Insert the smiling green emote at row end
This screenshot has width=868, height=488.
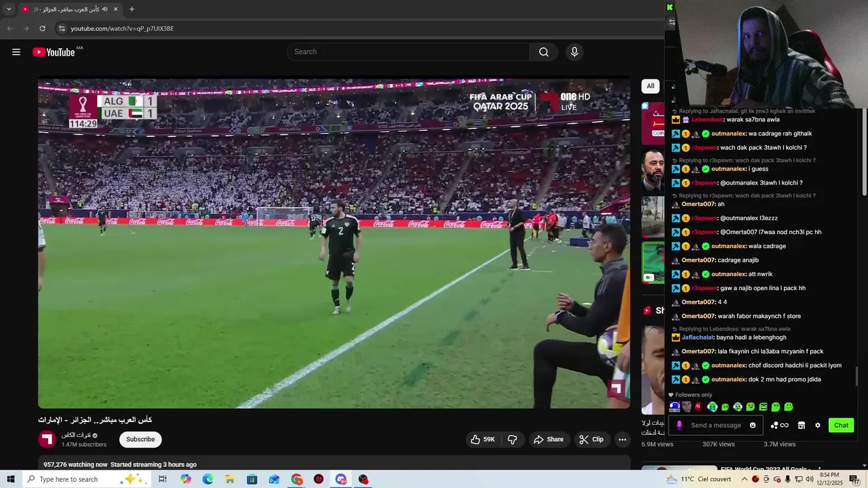[x=789, y=407]
